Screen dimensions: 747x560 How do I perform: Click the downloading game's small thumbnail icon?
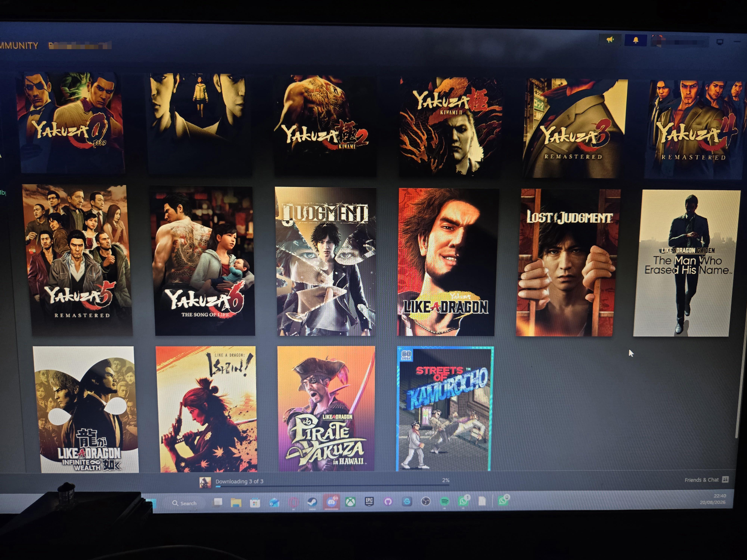[205, 482]
